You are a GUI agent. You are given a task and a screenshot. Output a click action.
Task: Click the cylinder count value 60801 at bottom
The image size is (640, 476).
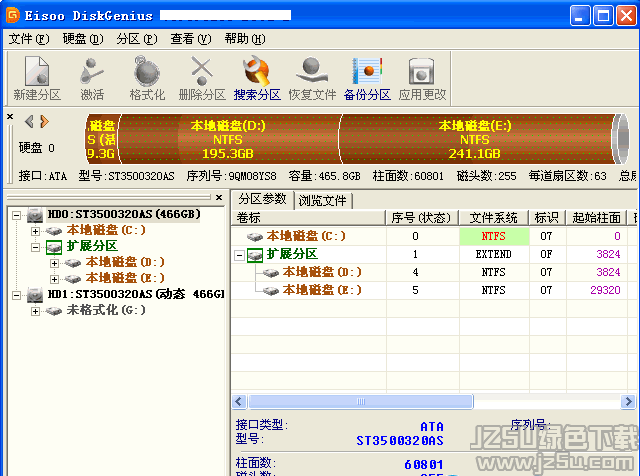pyautogui.click(x=424, y=464)
